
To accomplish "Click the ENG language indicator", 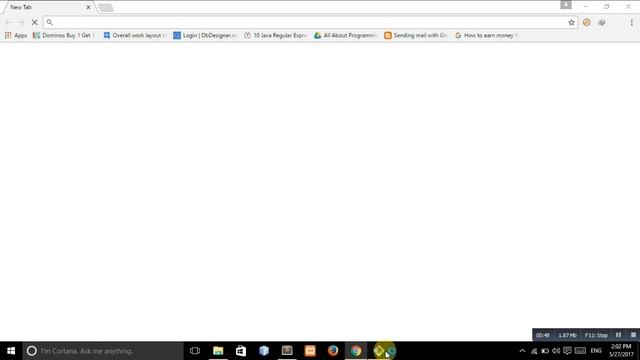I will [596, 351].
